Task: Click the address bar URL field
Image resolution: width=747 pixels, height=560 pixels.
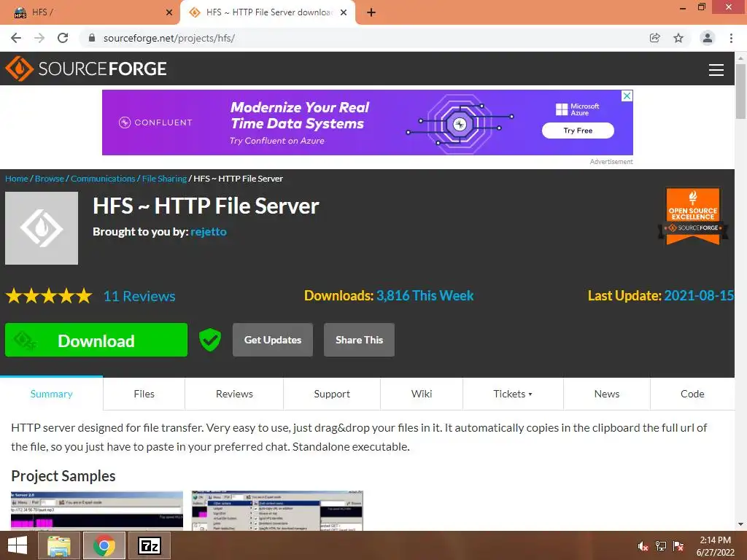Action: 367,38
